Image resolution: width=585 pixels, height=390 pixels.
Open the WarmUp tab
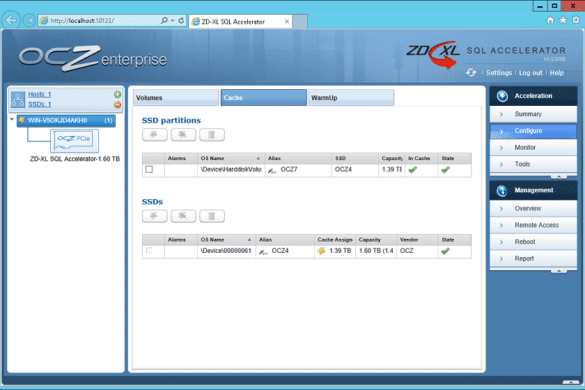tap(351, 98)
